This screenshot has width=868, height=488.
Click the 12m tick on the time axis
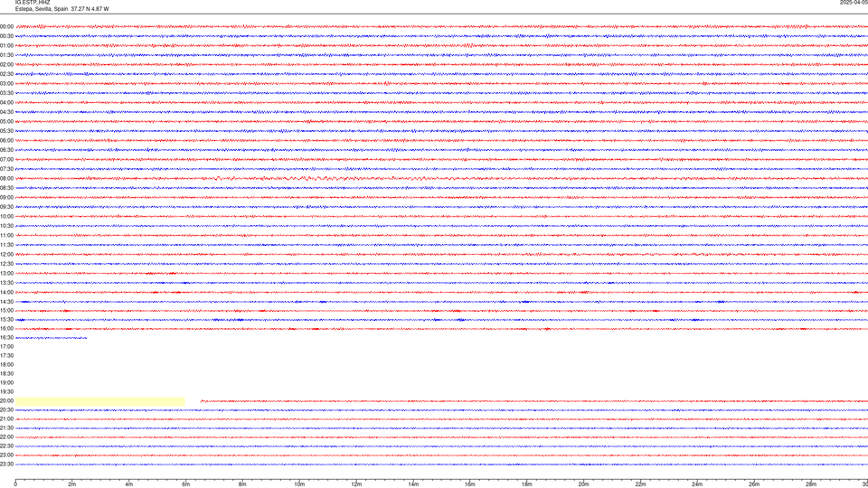[x=356, y=484]
